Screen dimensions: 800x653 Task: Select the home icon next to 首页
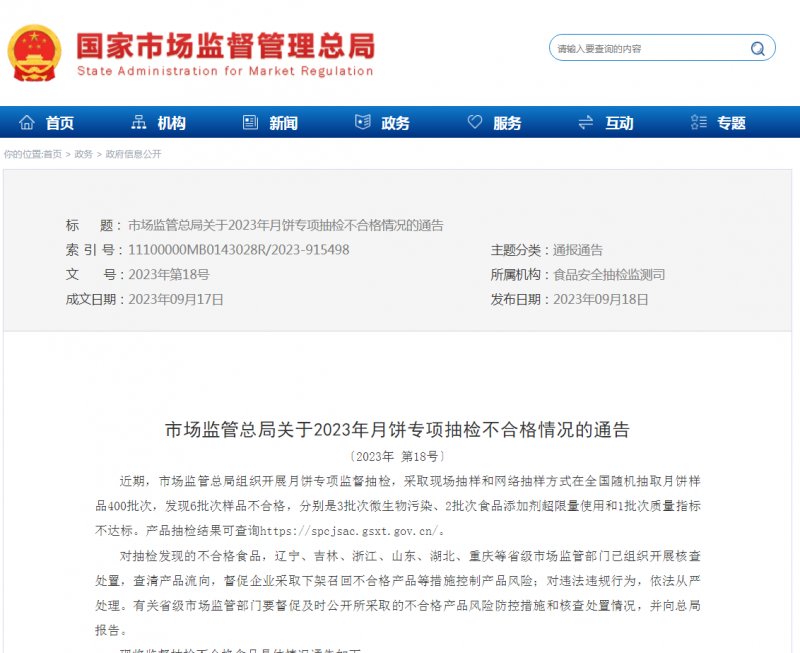pyautogui.click(x=27, y=121)
